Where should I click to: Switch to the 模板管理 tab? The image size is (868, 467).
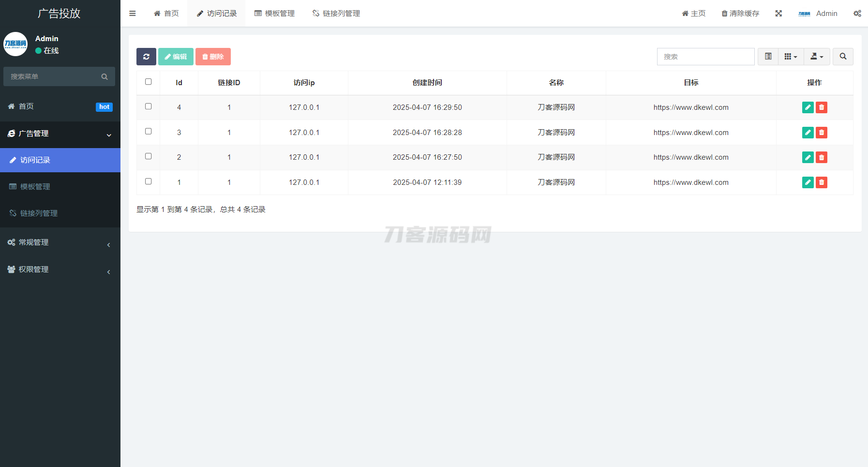click(274, 14)
